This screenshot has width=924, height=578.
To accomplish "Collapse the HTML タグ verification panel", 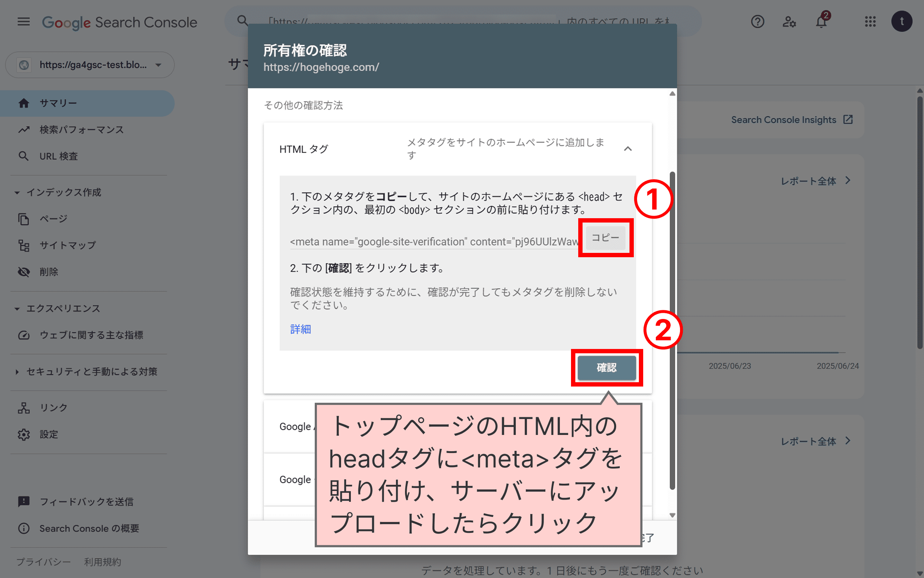I will pos(628,149).
